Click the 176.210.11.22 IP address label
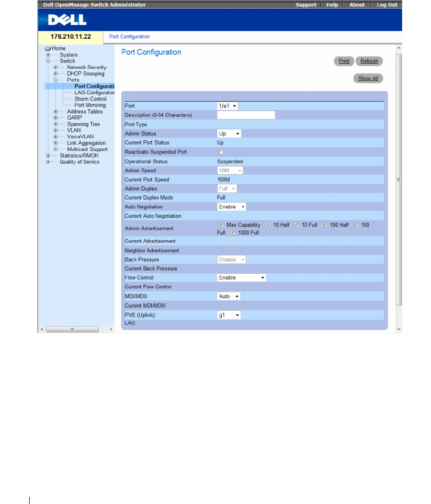Screen dimensions: 431x504 point(71,37)
